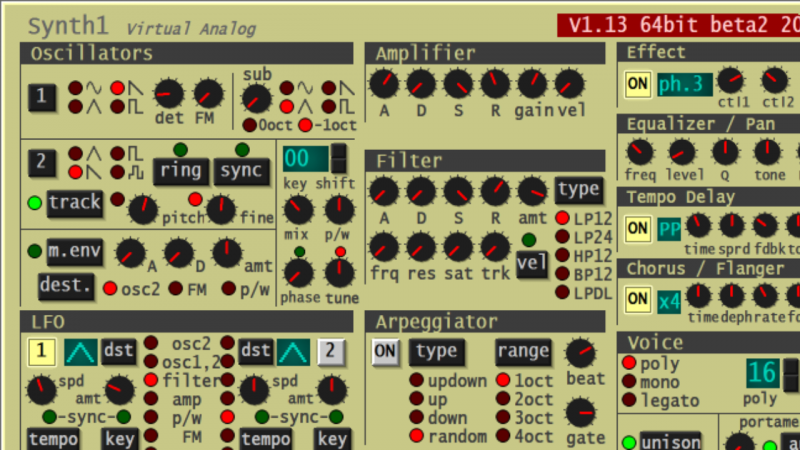This screenshot has width=800, height=450.
Task: Click the LFO 1 tempo button
Action: click(x=54, y=439)
